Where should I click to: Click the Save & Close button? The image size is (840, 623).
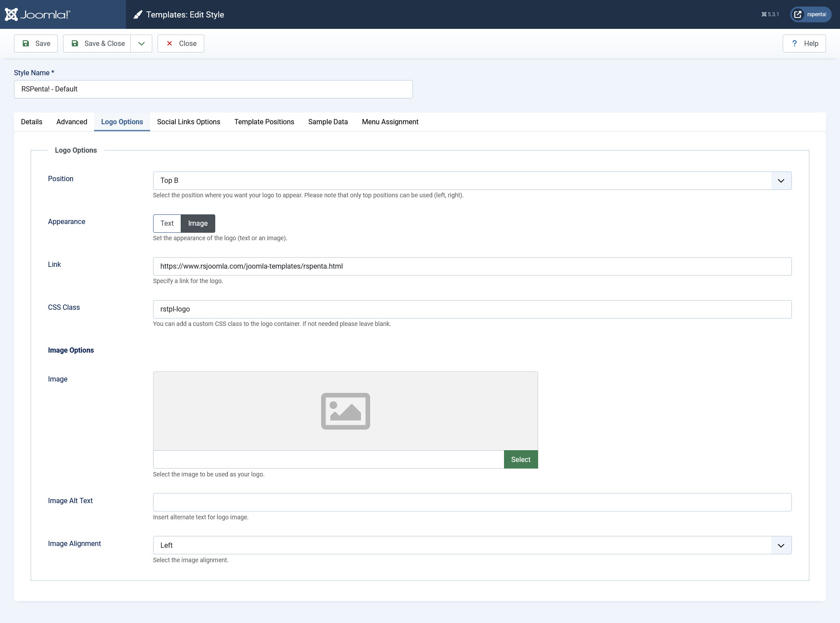click(x=97, y=43)
